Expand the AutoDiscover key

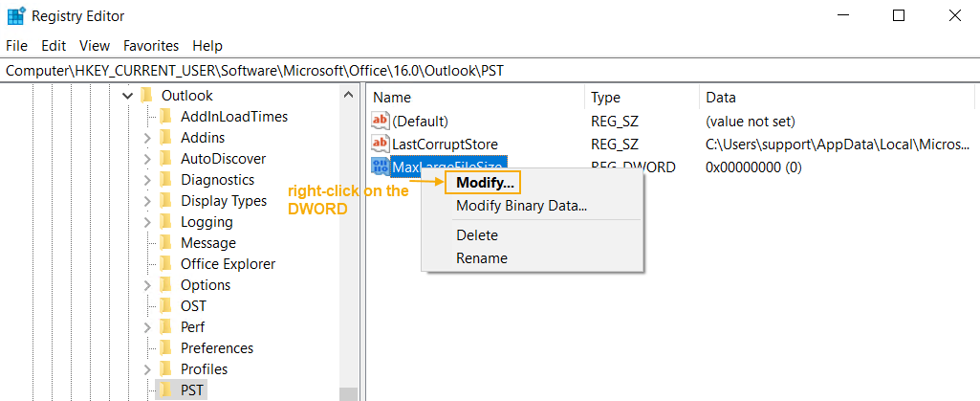(x=147, y=159)
